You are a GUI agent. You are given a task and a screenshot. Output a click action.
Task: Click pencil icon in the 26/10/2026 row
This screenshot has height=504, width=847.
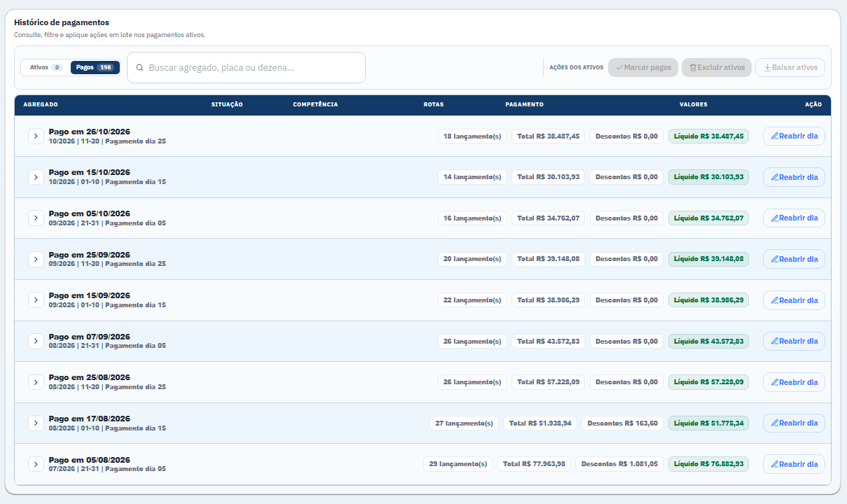click(774, 136)
